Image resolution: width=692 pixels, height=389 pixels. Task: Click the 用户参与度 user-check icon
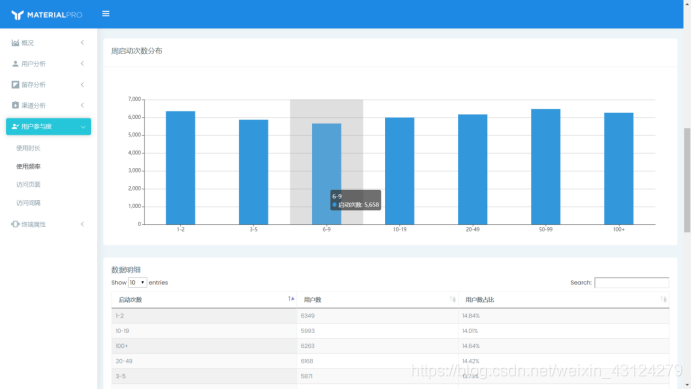click(15, 126)
